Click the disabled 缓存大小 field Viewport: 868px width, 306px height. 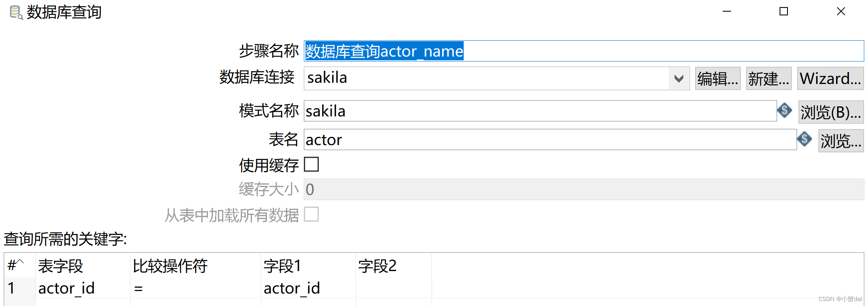(584, 189)
